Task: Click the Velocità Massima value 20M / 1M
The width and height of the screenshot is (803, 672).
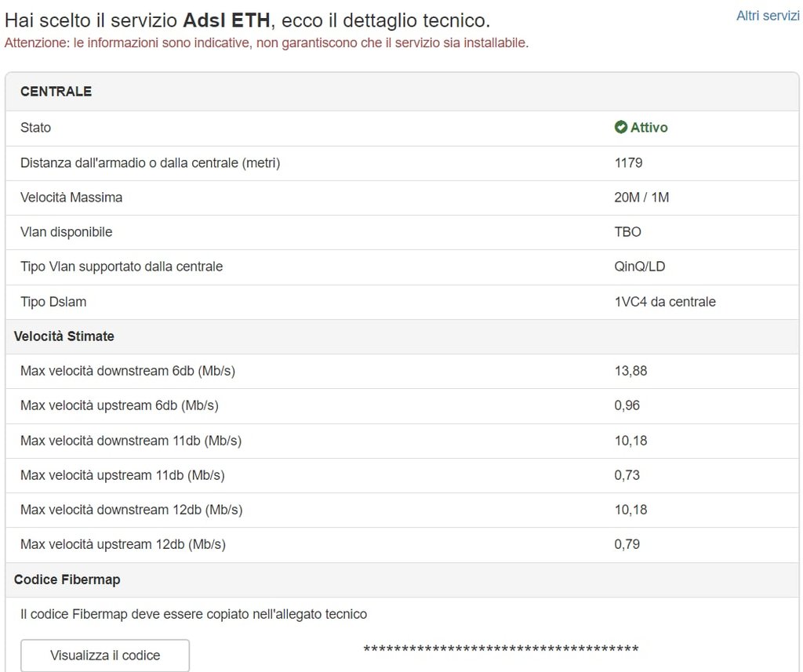Action: 641,198
